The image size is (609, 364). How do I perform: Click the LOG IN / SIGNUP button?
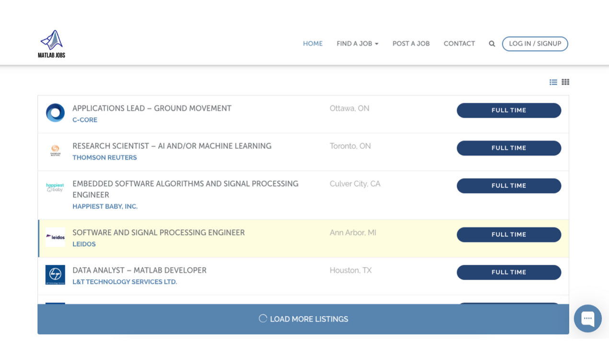[x=535, y=44]
